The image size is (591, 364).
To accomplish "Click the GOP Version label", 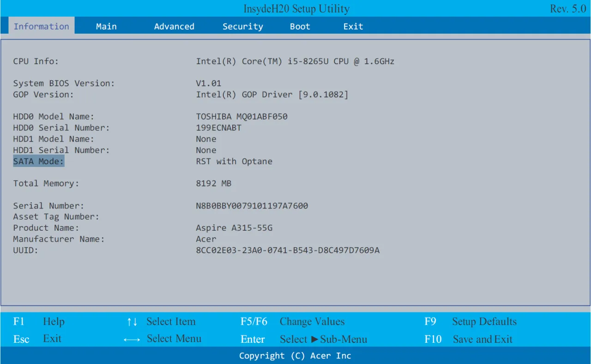I will [43, 95].
